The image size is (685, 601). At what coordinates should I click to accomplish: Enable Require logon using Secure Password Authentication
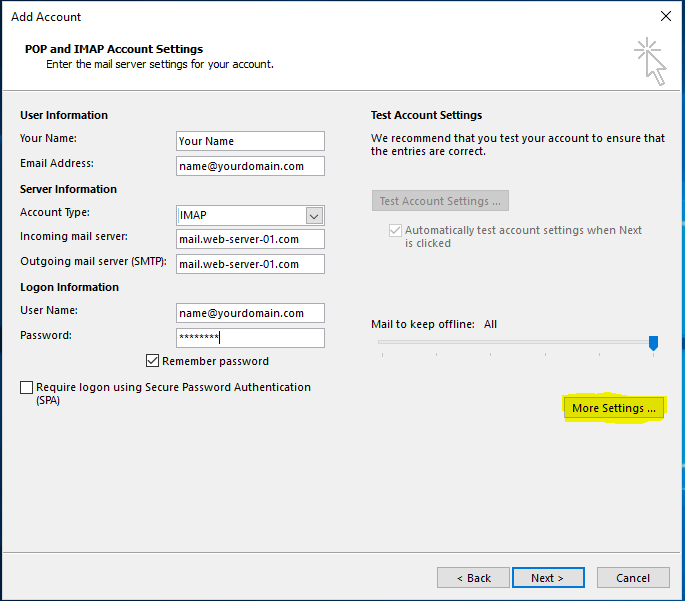pyautogui.click(x=26, y=387)
